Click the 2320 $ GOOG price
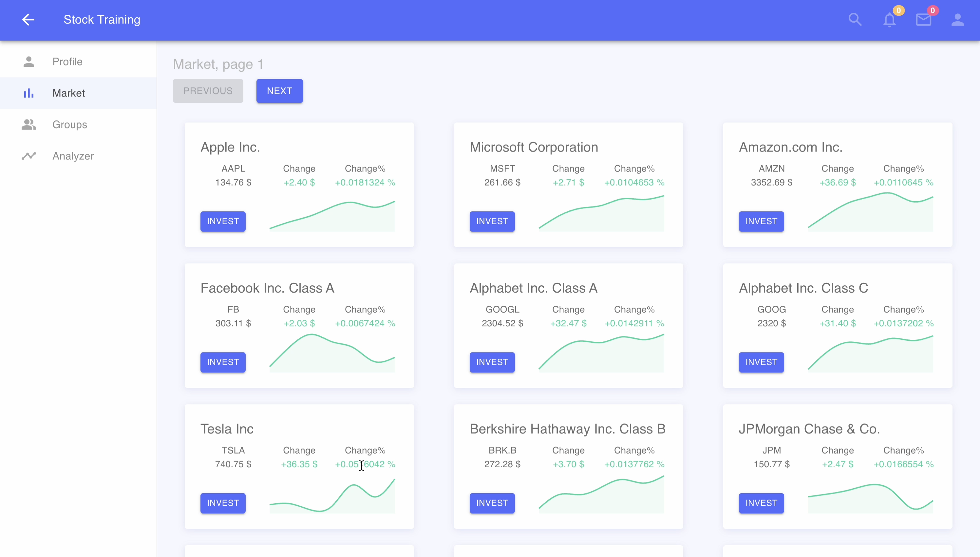The height and width of the screenshot is (557, 980). click(x=771, y=323)
